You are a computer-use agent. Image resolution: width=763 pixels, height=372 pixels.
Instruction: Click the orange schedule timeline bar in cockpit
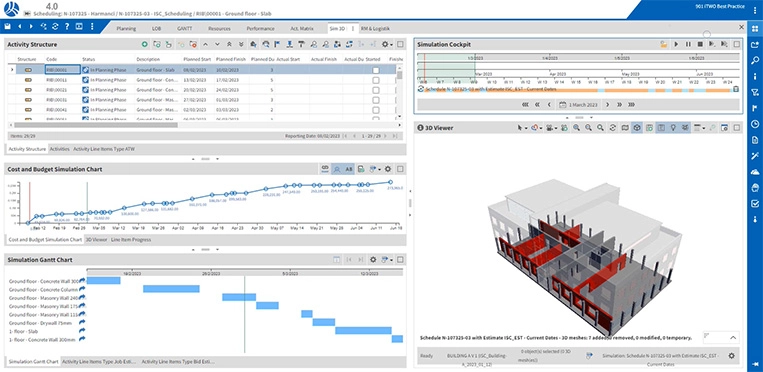pyautogui.click(x=577, y=90)
